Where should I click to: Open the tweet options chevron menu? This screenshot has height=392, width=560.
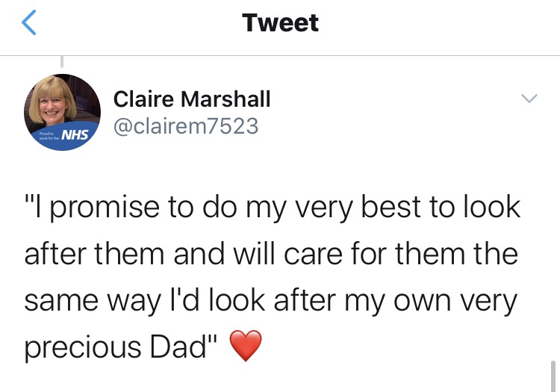[529, 99]
